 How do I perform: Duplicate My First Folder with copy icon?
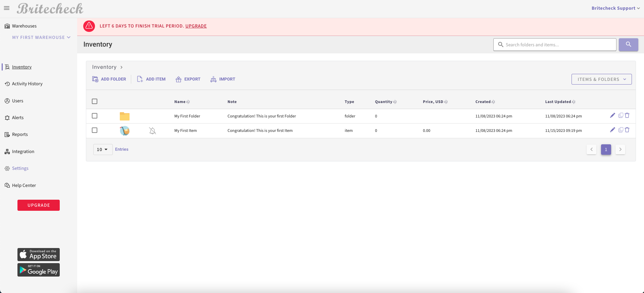[621, 115]
